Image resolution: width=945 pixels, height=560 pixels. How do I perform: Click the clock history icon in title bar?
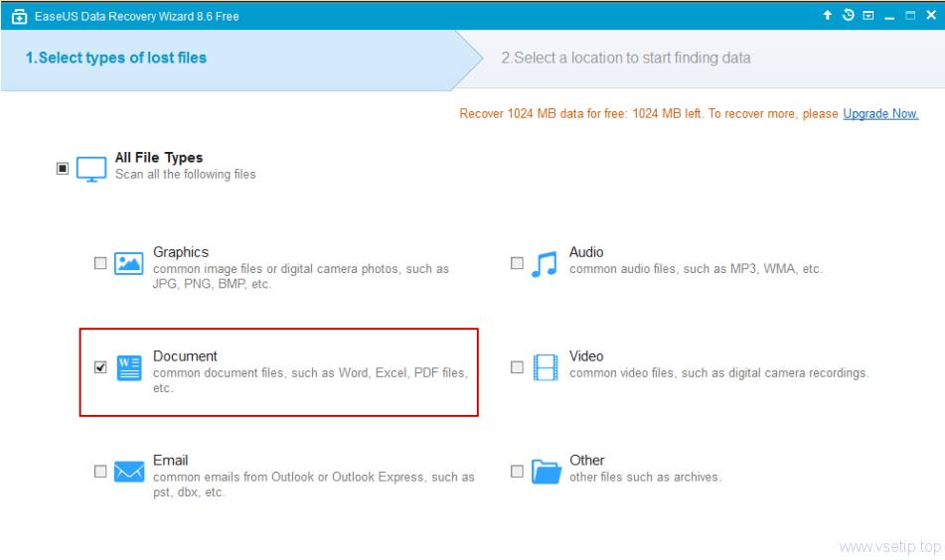tap(848, 15)
